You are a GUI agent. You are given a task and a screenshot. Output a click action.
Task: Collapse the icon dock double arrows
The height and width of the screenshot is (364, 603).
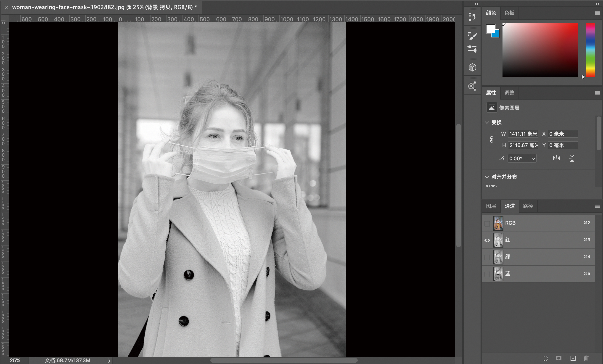click(x=476, y=4)
